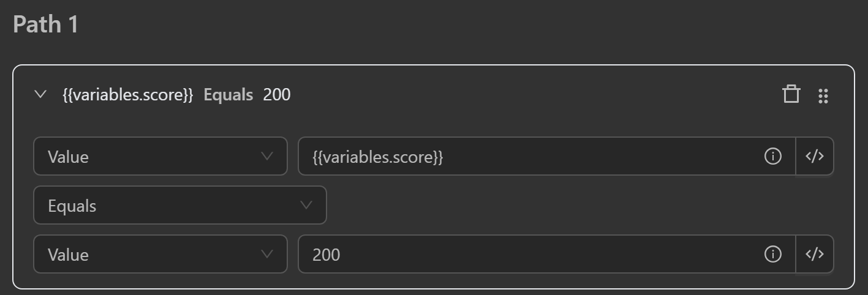Click the bold Equals label in the header
The height and width of the screenshot is (295, 868).
(228, 95)
